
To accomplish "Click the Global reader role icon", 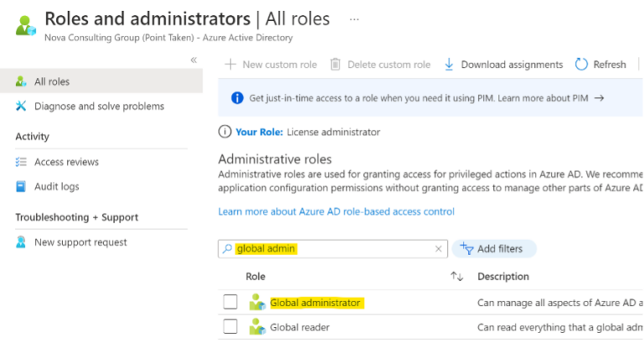I will 257,326.
